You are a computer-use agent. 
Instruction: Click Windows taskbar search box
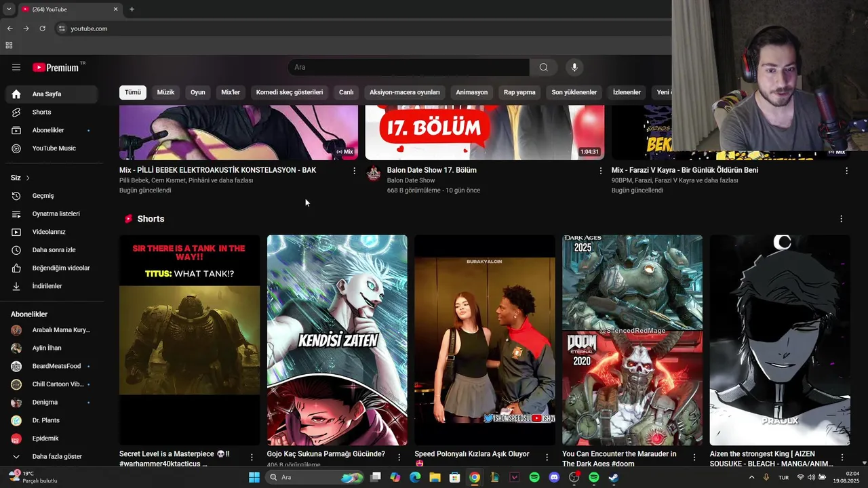(x=316, y=477)
